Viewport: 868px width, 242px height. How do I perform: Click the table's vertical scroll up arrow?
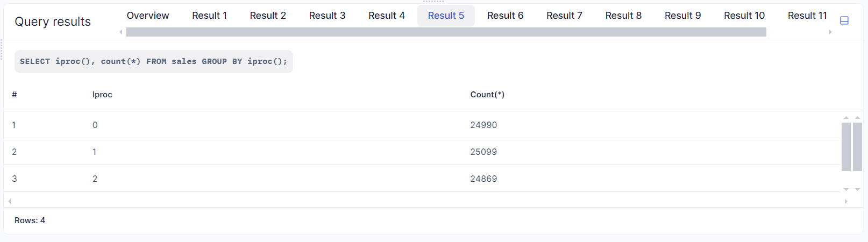click(846, 117)
